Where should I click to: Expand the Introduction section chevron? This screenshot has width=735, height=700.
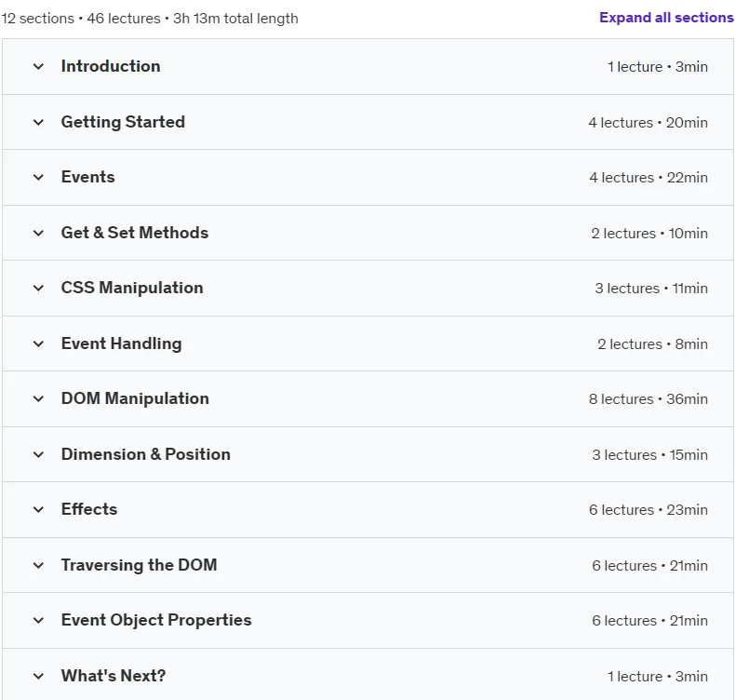tap(38, 67)
